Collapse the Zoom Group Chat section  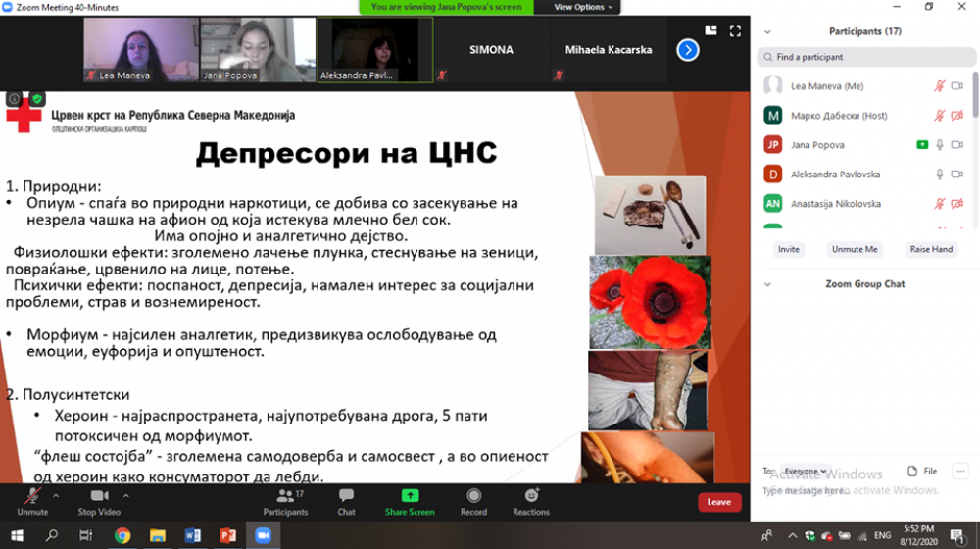click(x=767, y=284)
